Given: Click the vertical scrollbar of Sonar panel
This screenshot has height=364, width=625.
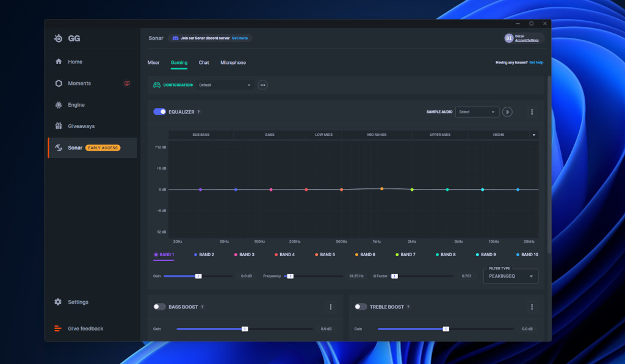Looking at the screenshot, I should pyautogui.click(x=549, y=165).
